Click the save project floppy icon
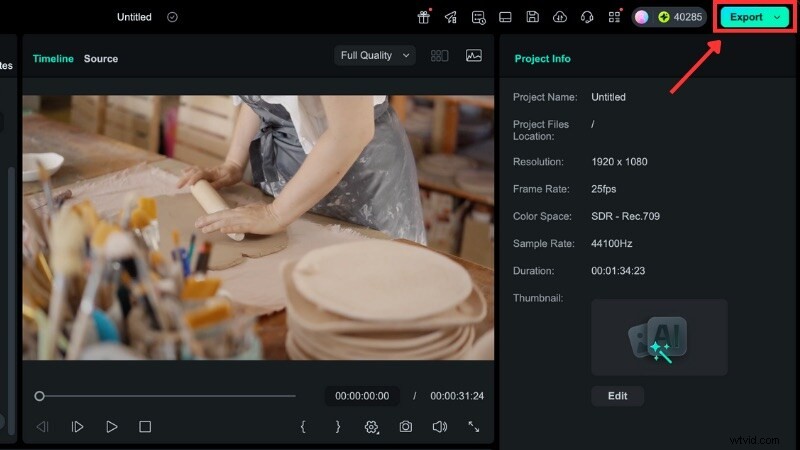 533,17
